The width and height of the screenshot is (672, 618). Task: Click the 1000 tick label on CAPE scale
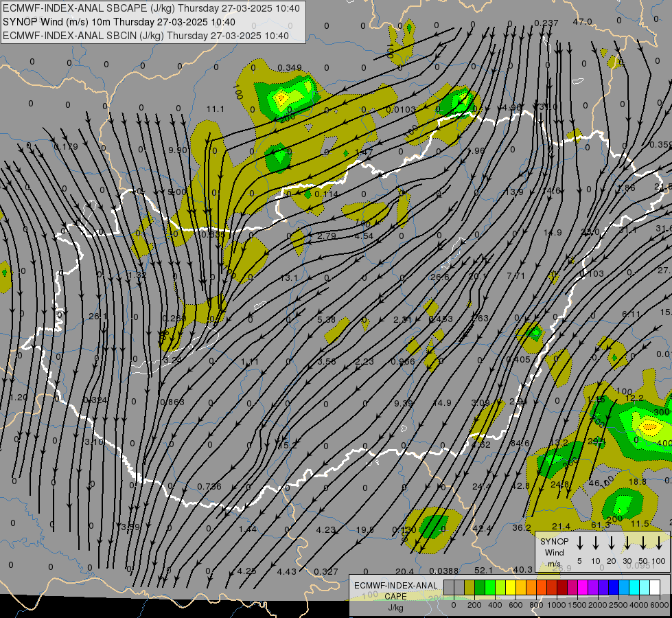click(x=556, y=605)
